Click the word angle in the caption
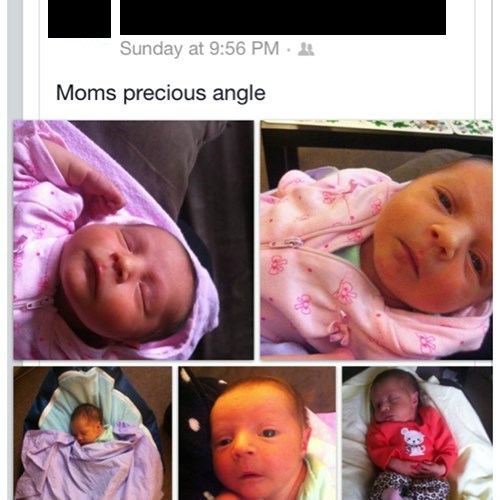The image size is (500, 500). 239,94
